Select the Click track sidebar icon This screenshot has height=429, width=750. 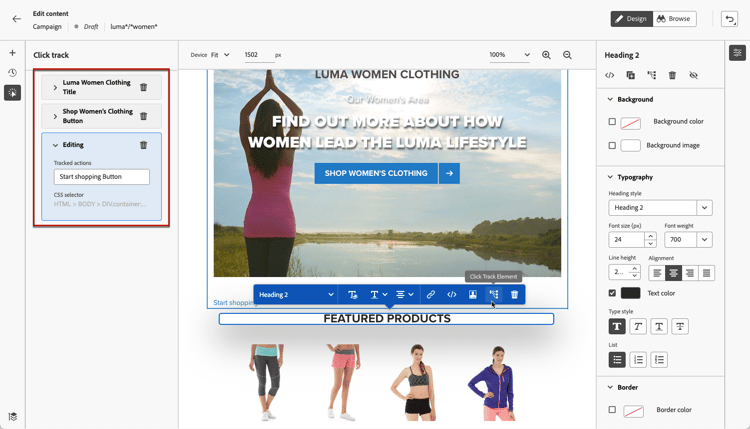[x=12, y=93]
